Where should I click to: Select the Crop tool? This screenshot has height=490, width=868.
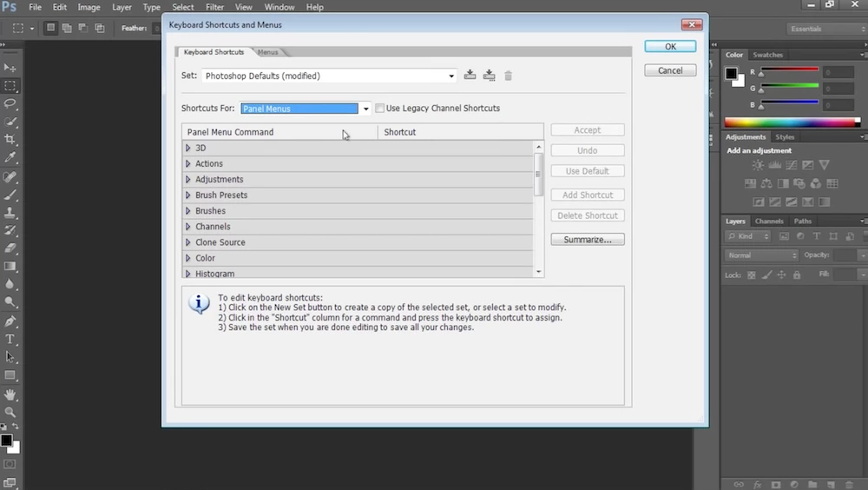pyautogui.click(x=10, y=139)
